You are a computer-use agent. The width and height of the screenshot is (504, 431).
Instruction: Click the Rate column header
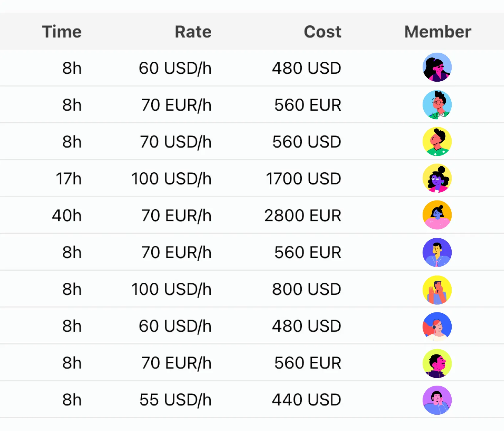[x=193, y=32]
